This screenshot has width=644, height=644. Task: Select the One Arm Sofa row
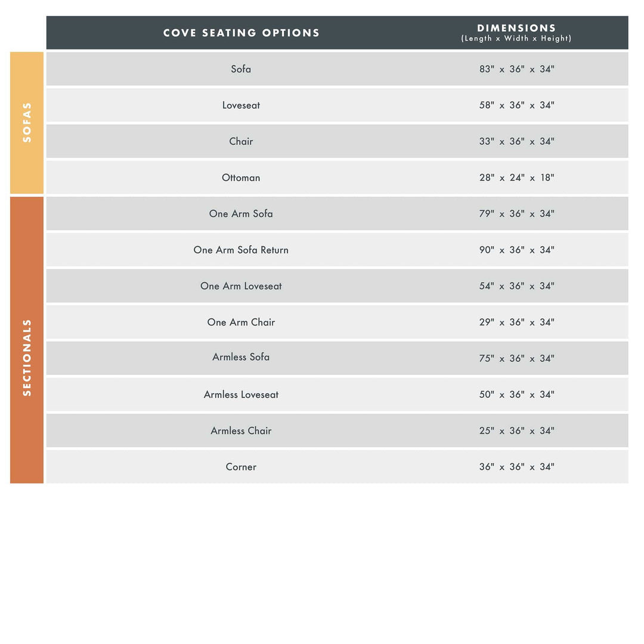(x=337, y=213)
